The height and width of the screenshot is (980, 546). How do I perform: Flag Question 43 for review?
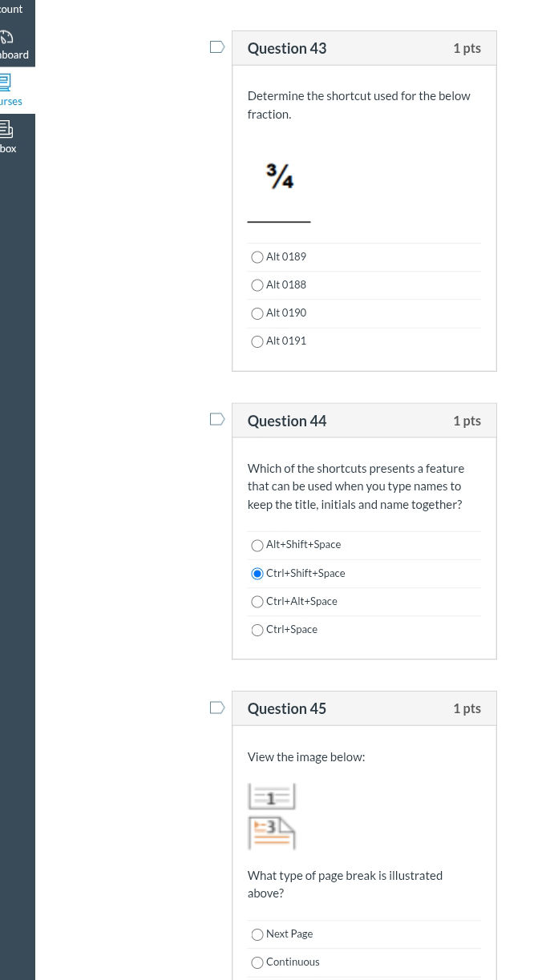(x=216, y=46)
